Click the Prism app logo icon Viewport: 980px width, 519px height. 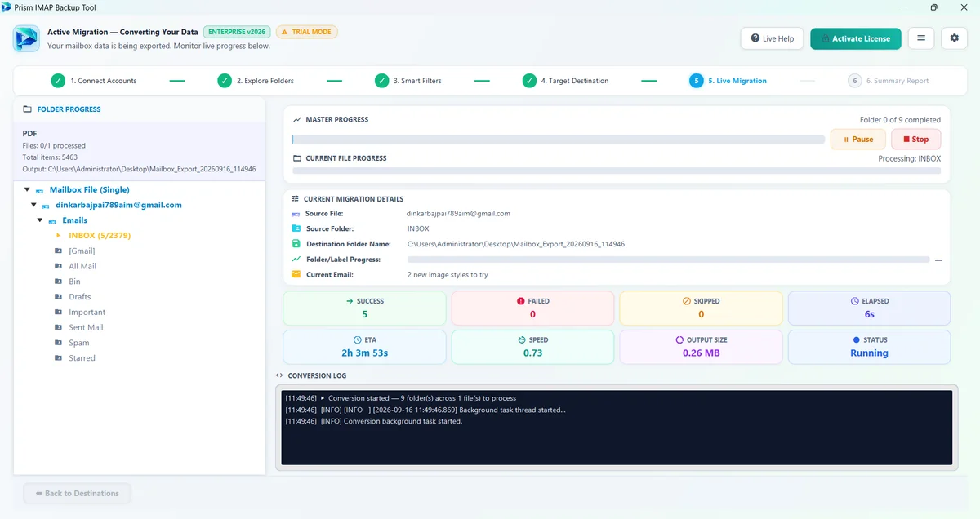(26, 38)
